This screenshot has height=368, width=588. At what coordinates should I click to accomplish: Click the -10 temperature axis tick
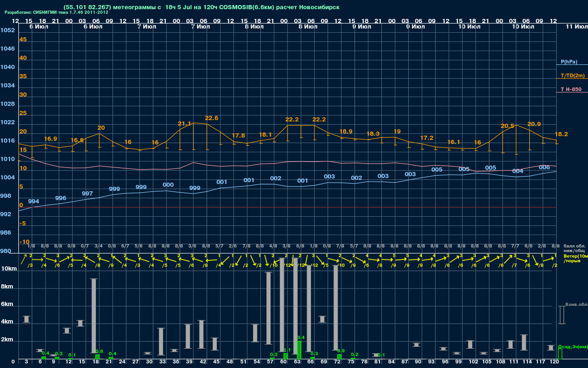25,242
